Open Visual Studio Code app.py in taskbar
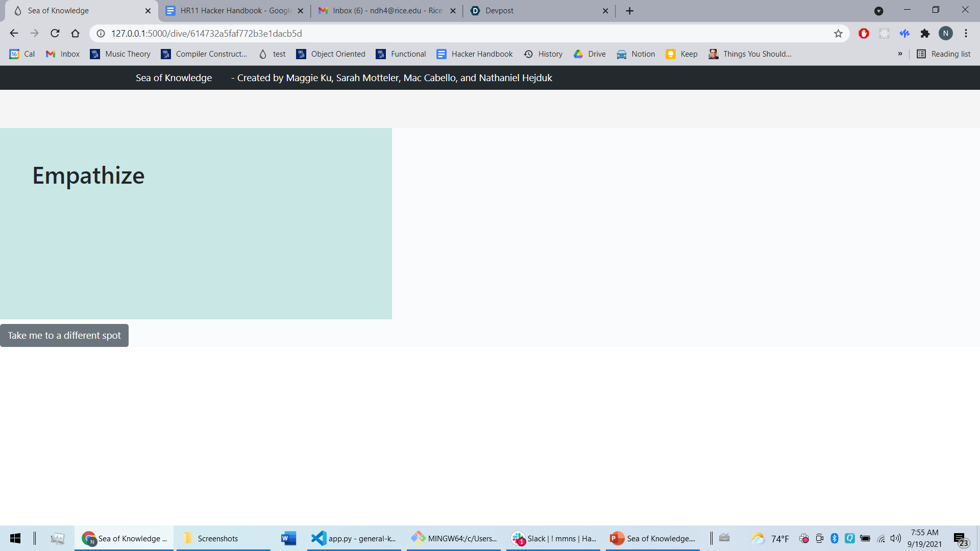This screenshot has width=980, height=551. [x=354, y=538]
